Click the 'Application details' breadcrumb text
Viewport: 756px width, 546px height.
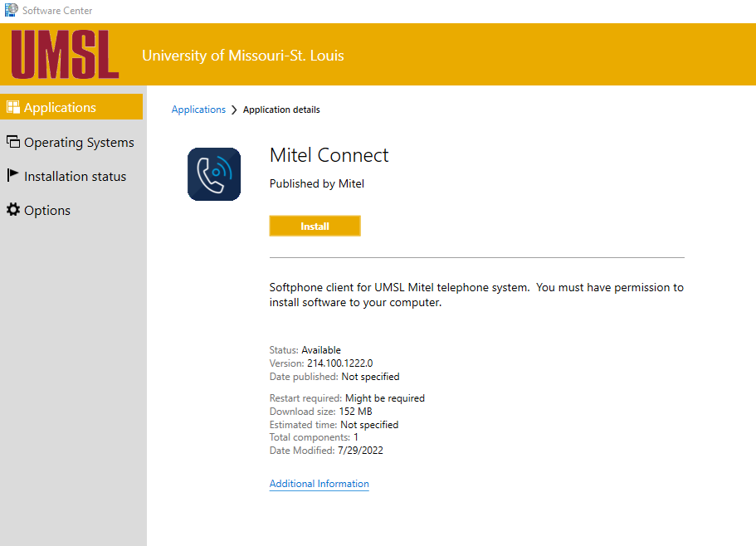(281, 110)
